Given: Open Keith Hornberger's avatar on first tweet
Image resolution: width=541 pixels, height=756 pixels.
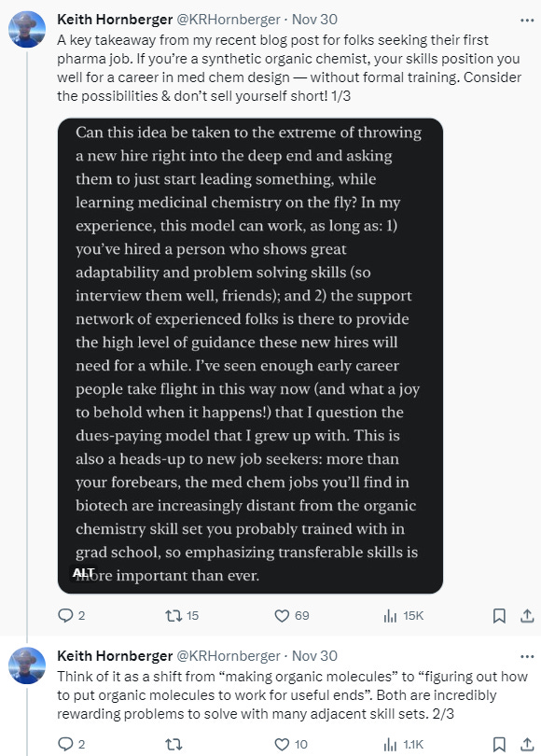Looking at the screenshot, I should [x=27, y=29].
